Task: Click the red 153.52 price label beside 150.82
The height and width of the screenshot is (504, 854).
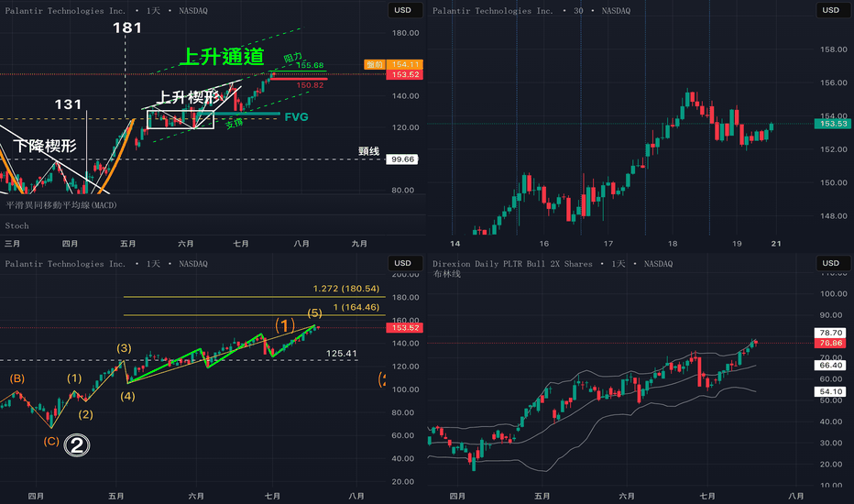Action: coord(405,74)
